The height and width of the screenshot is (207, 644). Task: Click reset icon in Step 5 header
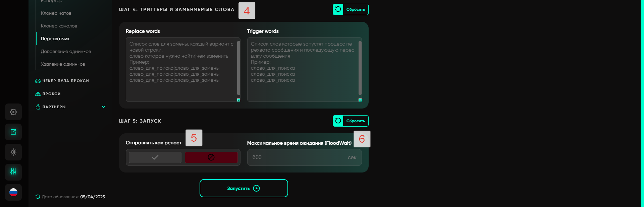point(338,121)
